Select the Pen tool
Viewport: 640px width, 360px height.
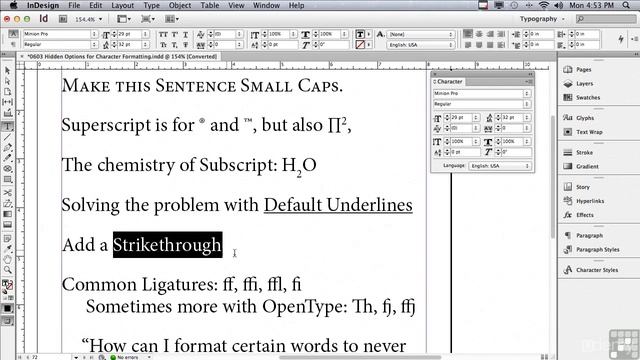[x=7, y=148]
